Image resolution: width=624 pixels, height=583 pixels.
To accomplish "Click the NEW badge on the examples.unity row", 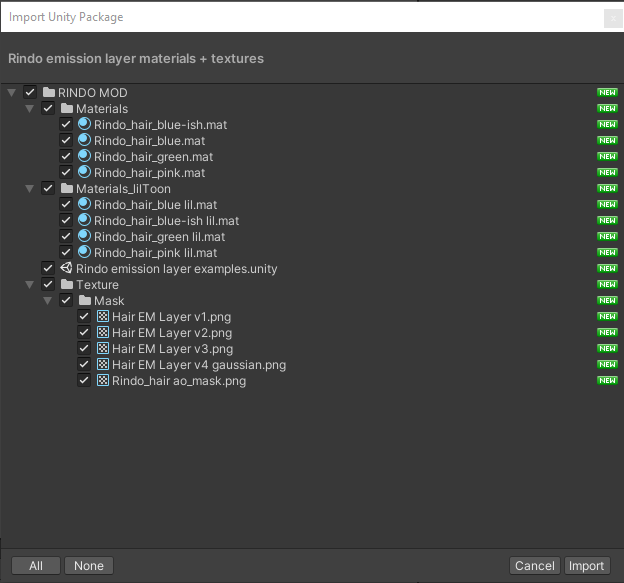I will 607,268.
